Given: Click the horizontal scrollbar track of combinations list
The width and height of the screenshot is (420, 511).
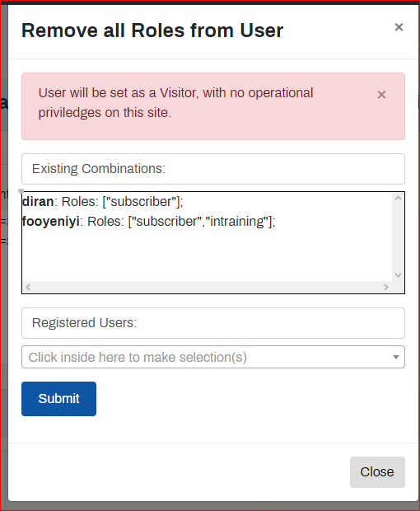Looking at the screenshot, I should click(x=207, y=287).
